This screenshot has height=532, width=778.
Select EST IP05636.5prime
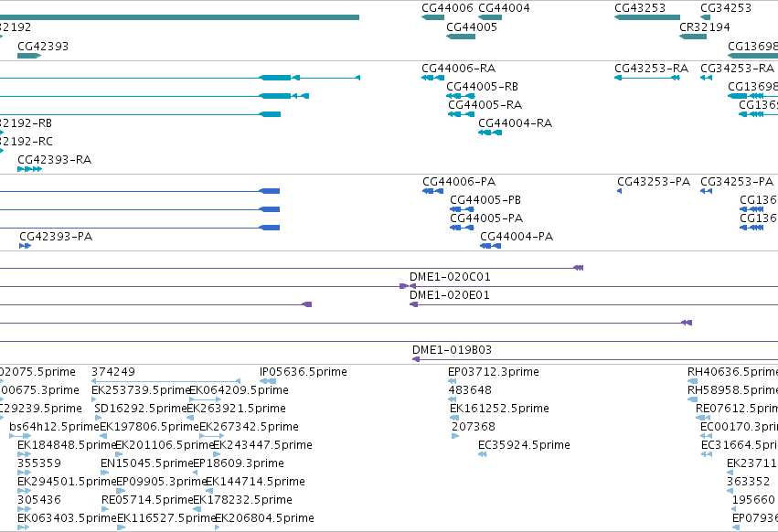[304, 372]
